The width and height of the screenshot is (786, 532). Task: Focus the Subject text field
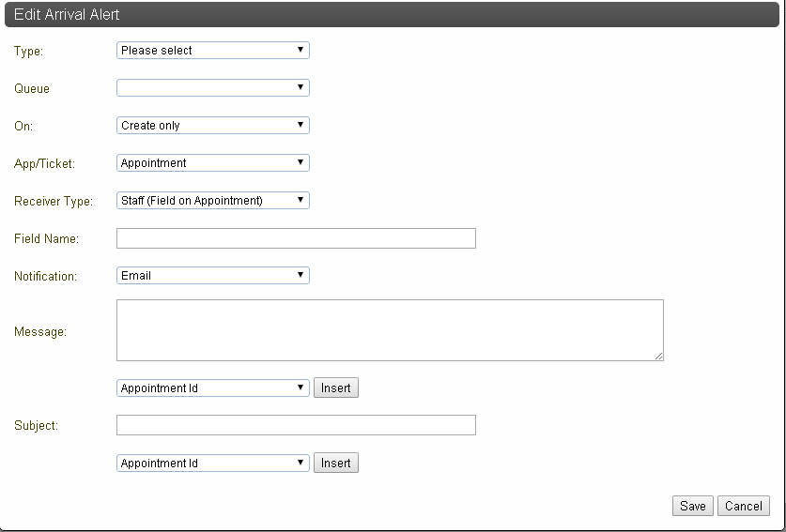tap(296, 425)
